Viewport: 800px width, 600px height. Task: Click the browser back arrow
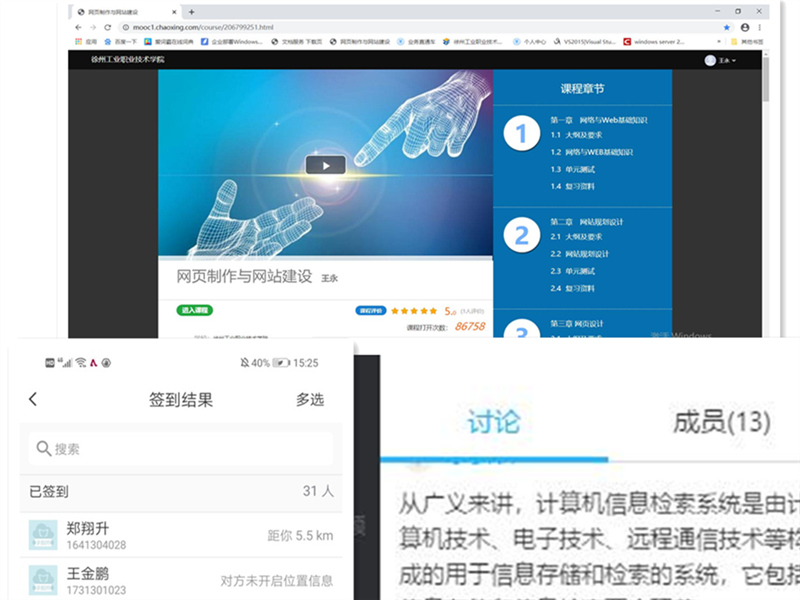tap(79, 27)
